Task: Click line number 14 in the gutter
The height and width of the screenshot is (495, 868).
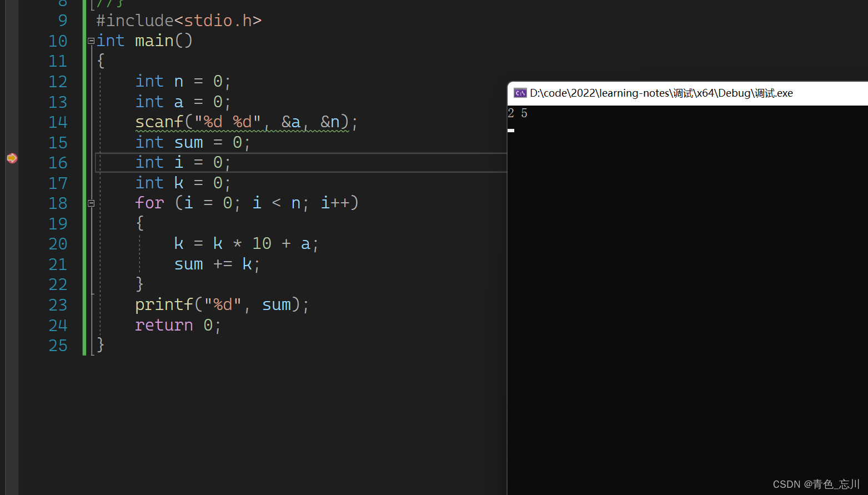Action: (58, 122)
